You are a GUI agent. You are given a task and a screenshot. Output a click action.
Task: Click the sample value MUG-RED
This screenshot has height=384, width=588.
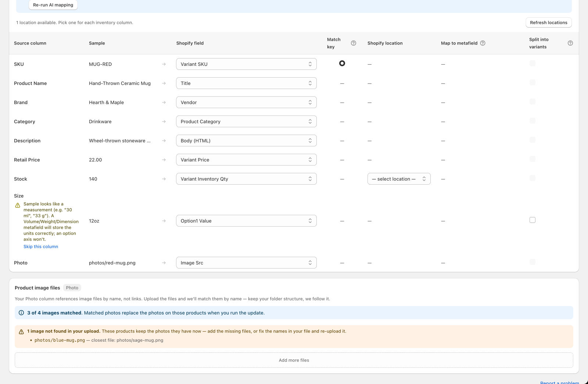tap(100, 64)
